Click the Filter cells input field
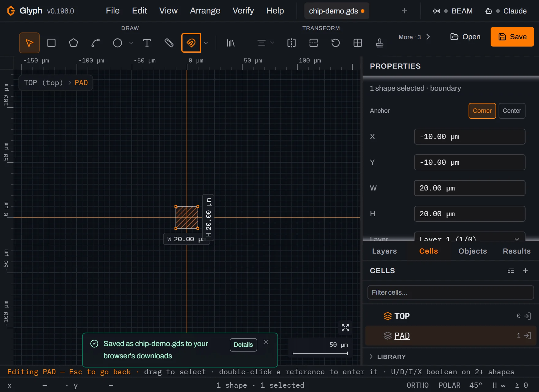The image size is (539, 392). pos(450,292)
